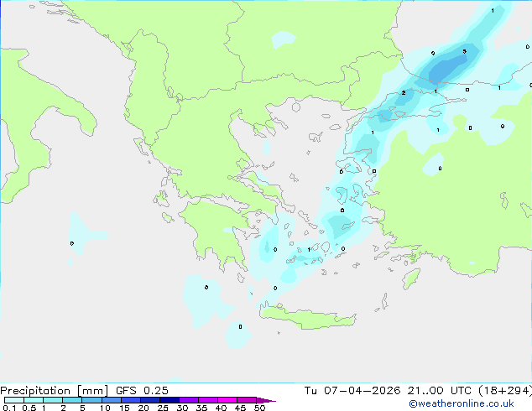This screenshot has height=411, width=532.
Task: Pick the 40–45 mm magenta legend swatch
Action: (227, 400)
